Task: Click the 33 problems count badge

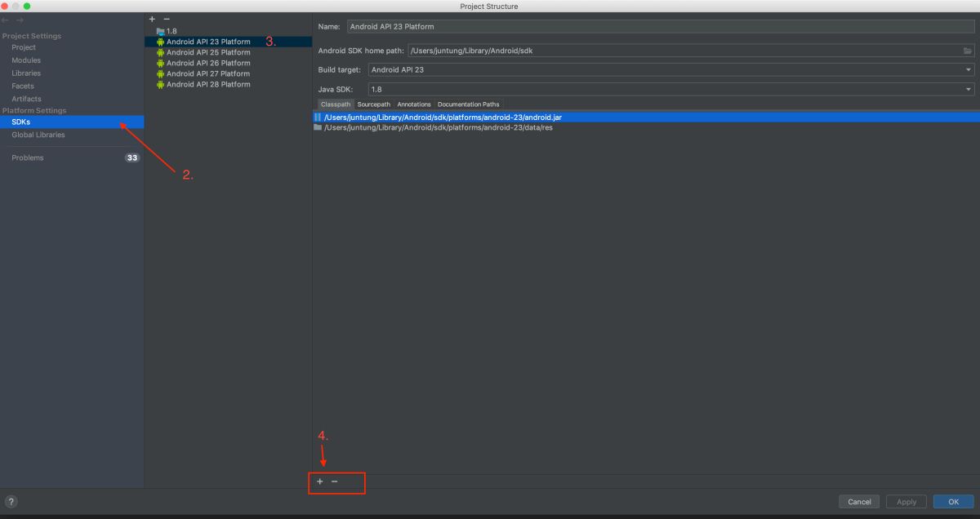Action: 131,157
